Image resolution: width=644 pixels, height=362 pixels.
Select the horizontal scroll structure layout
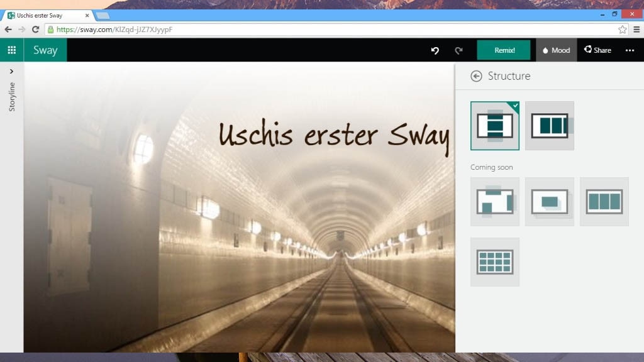pyautogui.click(x=550, y=126)
